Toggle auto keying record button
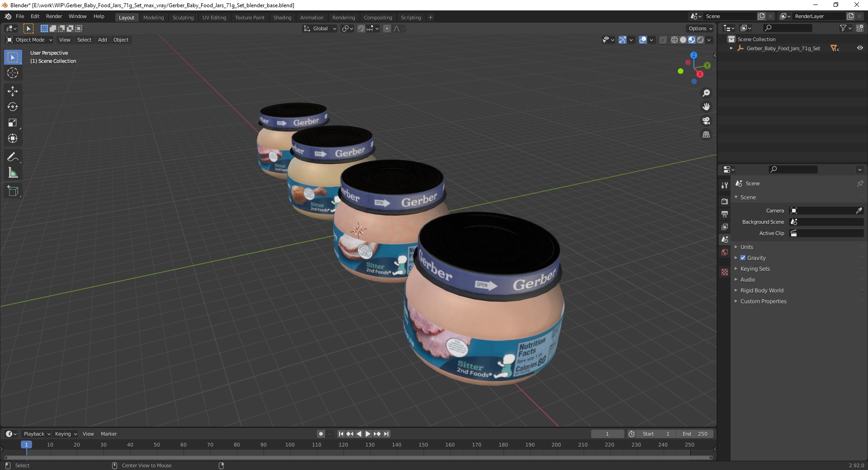The height and width of the screenshot is (470, 868). (321, 434)
